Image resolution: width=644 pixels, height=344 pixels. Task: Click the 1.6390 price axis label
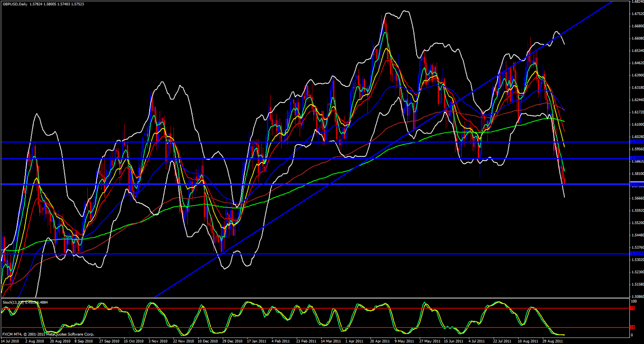(637, 75)
